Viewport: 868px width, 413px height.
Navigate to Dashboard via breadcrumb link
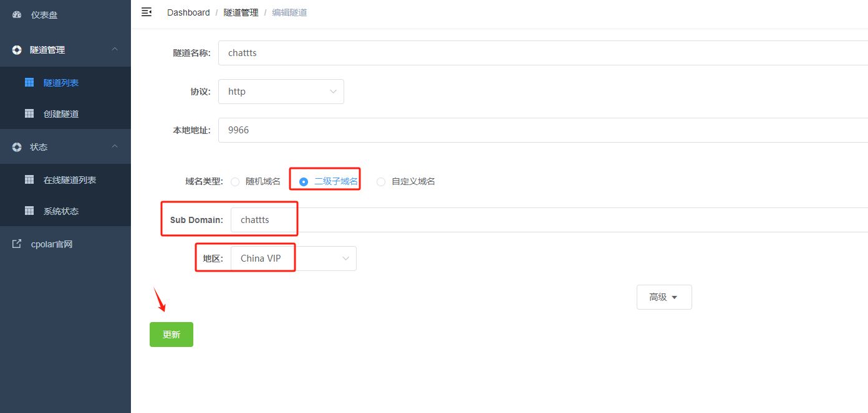(188, 12)
